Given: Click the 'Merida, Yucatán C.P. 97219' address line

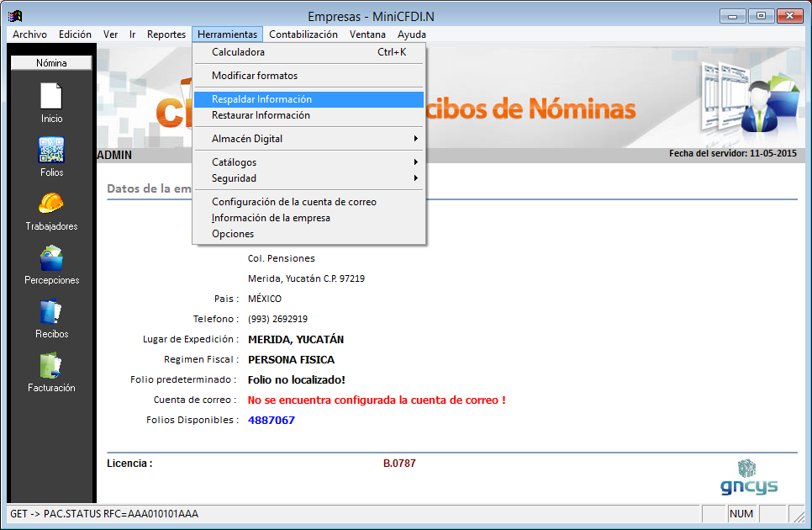Looking at the screenshot, I should point(306,278).
